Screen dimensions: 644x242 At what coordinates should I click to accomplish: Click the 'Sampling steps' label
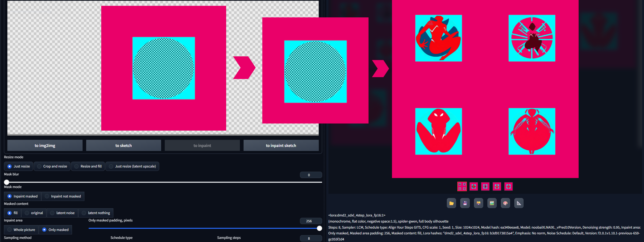(229, 238)
